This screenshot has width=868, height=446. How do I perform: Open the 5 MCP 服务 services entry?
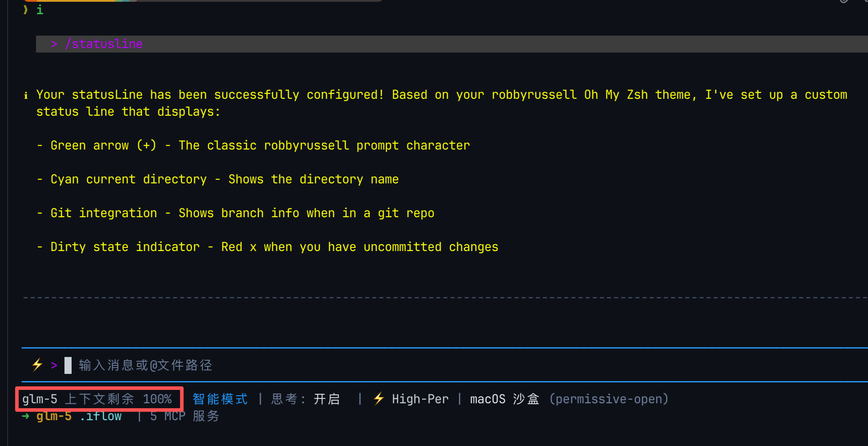click(185, 416)
